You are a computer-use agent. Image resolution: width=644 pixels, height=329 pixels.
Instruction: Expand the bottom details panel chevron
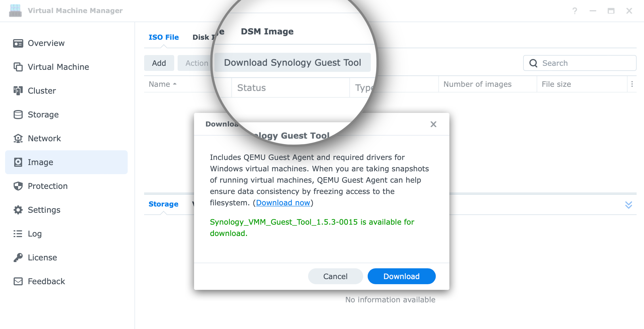[629, 205]
